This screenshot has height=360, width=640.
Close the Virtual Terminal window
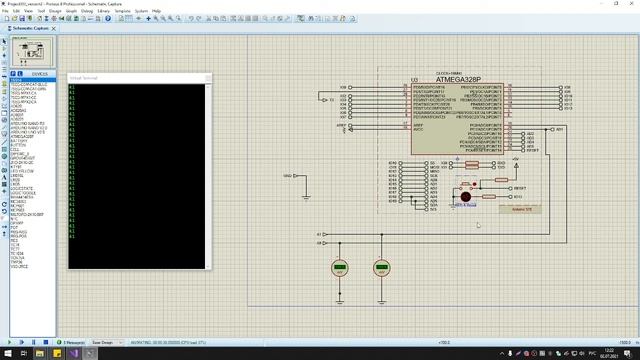pos(208,78)
